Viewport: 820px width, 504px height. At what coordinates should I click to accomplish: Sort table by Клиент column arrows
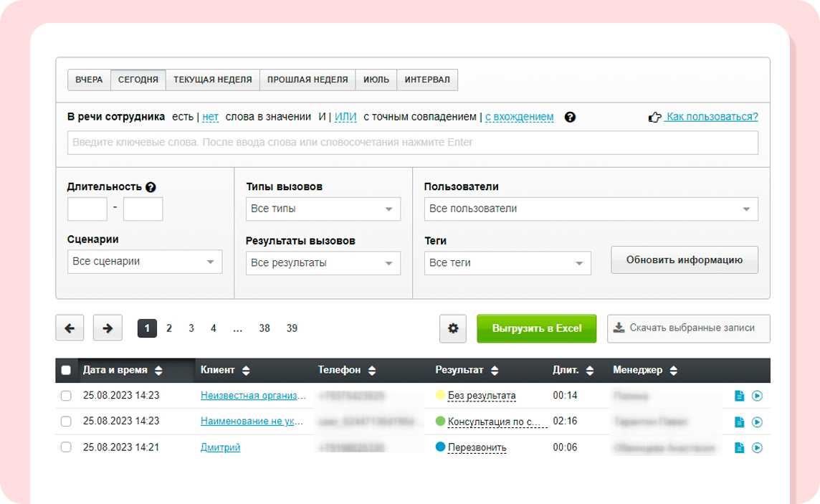[246, 371]
